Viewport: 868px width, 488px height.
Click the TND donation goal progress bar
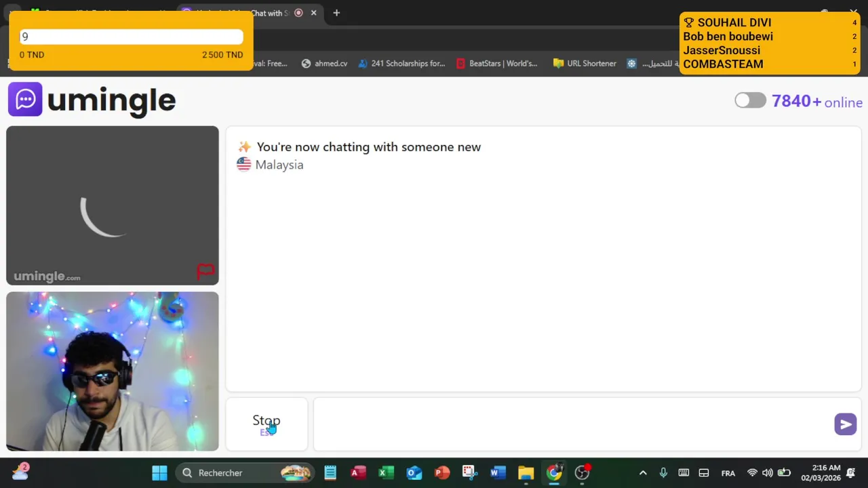[x=132, y=37]
